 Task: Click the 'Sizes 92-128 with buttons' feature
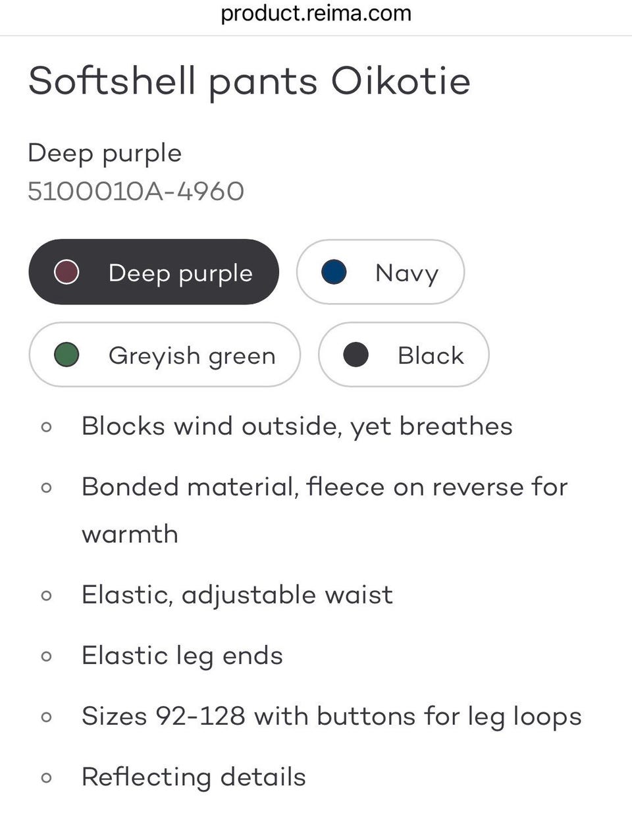click(331, 716)
